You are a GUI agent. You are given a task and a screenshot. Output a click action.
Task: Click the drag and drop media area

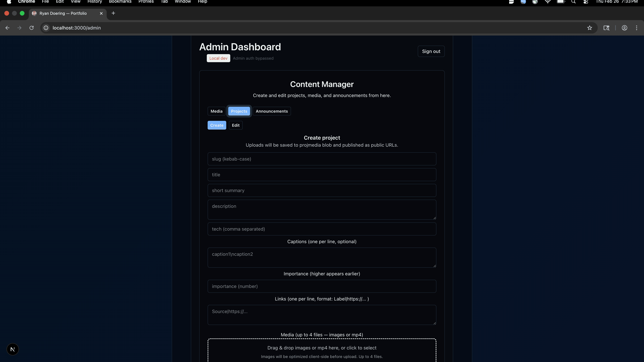tap(322, 350)
